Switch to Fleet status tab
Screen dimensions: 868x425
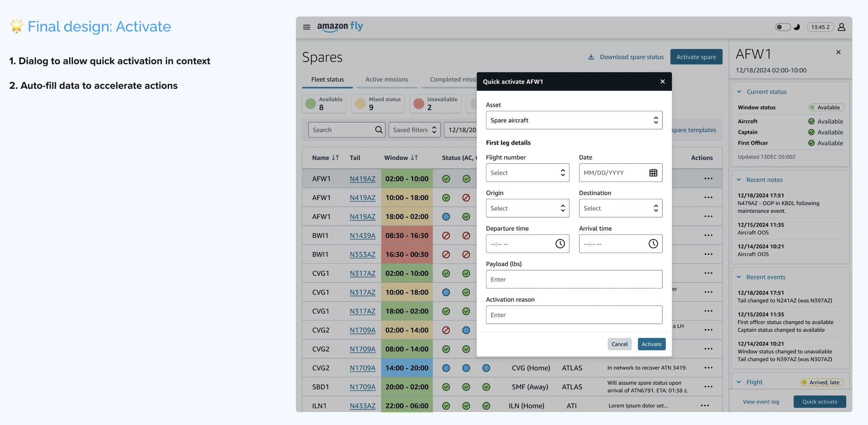[327, 79]
